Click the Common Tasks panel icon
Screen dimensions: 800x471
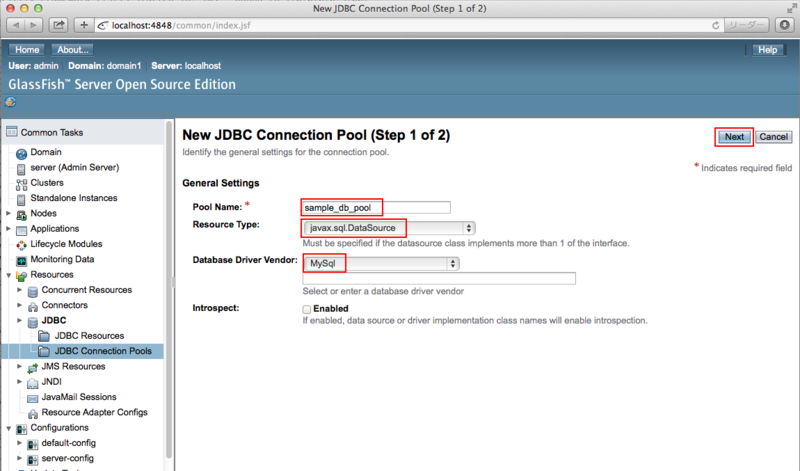pyautogui.click(x=11, y=132)
